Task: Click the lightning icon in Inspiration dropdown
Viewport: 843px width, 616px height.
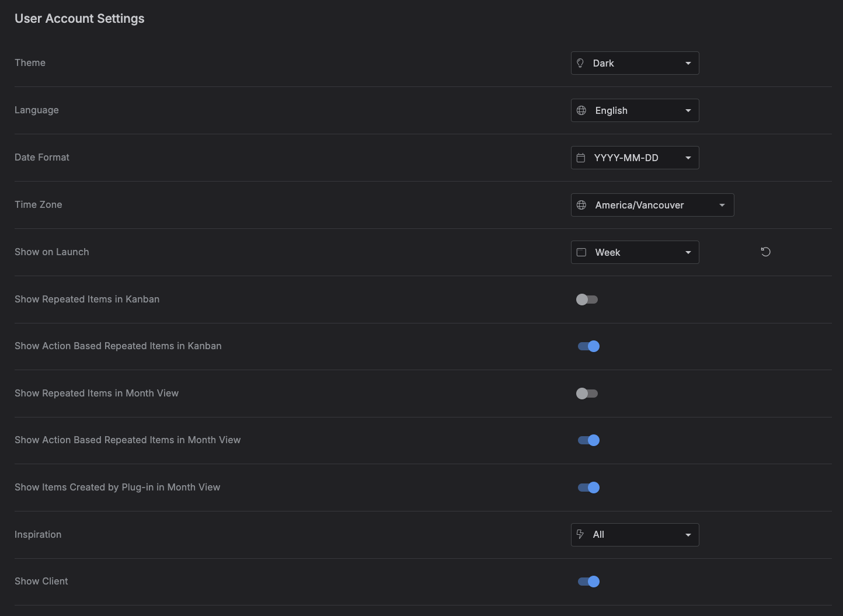Action: pyautogui.click(x=580, y=534)
